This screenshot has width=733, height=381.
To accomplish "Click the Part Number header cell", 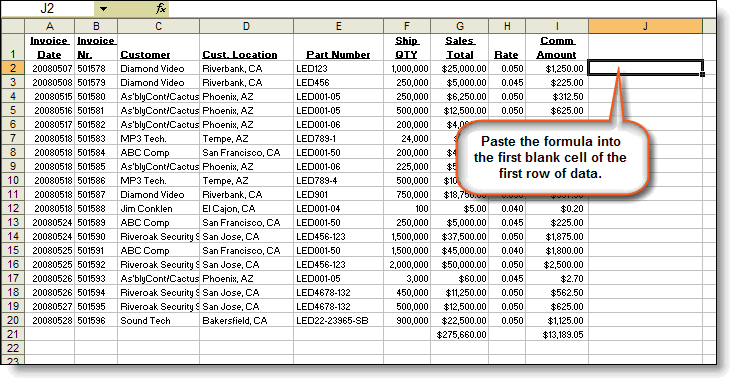I will click(338, 47).
